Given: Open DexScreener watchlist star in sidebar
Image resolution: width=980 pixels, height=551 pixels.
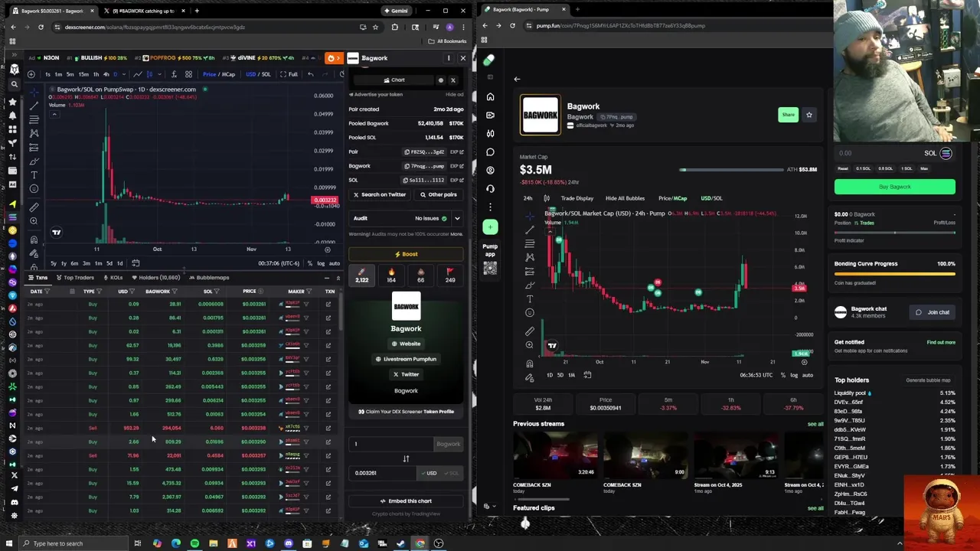Looking at the screenshot, I should point(13,102).
